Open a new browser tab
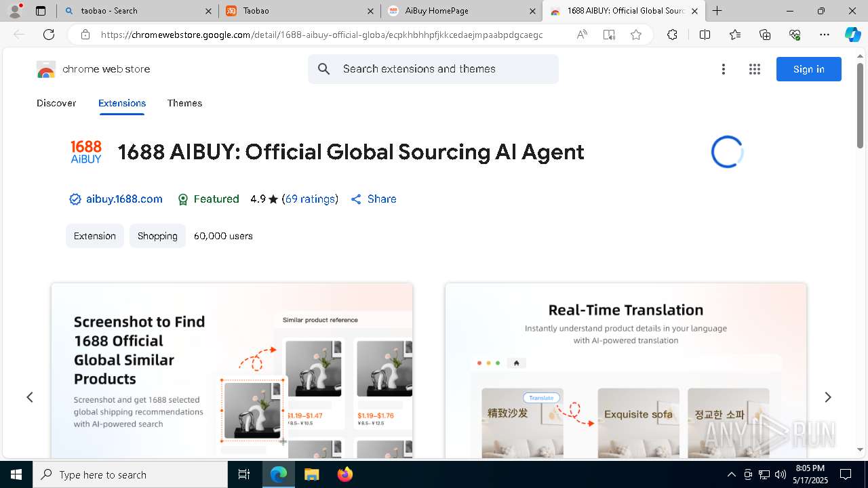The width and height of the screenshot is (868, 488). pyautogui.click(x=717, y=11)
